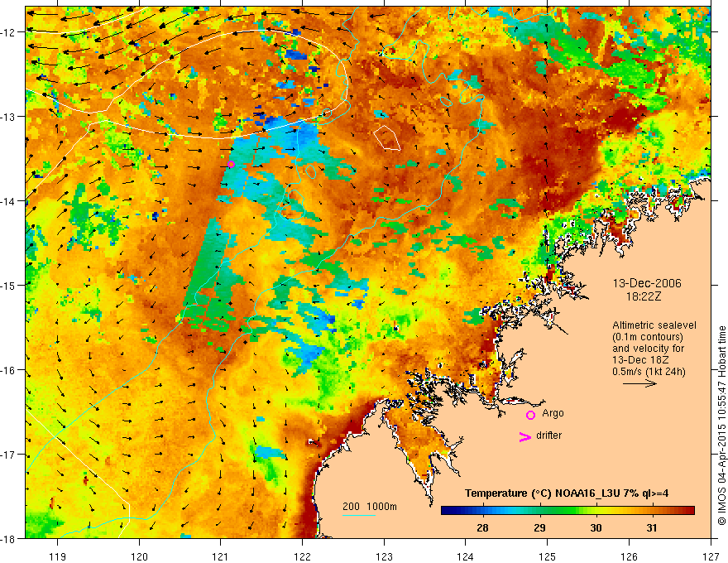Click latitude axis label -16
This screenshot has width=728, height=563.
tap(8, 370)
